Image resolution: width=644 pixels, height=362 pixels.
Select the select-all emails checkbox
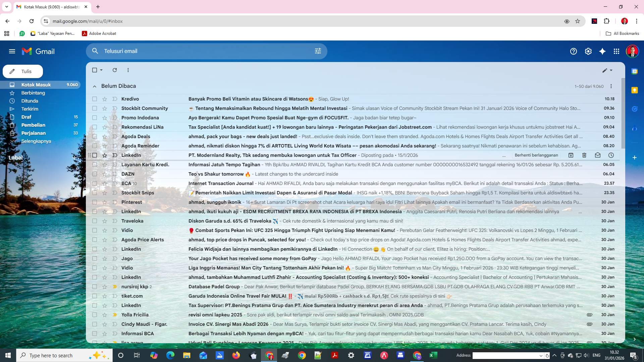[x=94, y=70]
